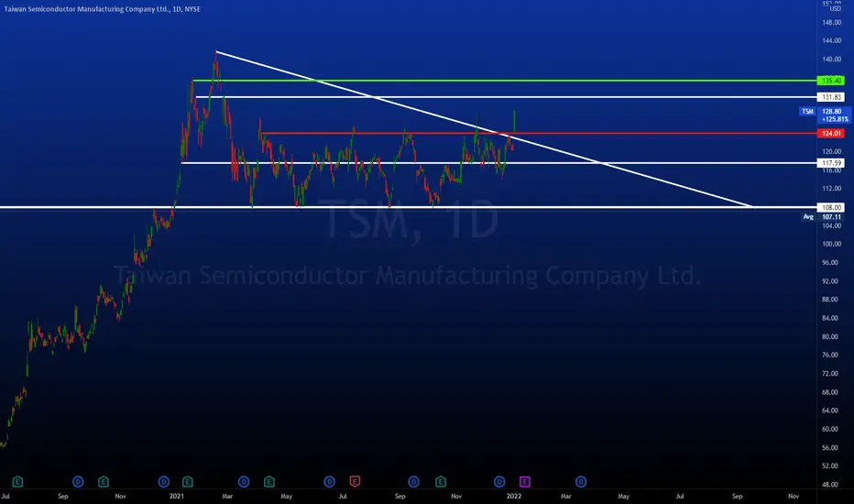Open the purple upcoming earnings marker after 2022
Image resolution: width=854 pixels, height=504 pixels.
[x=524, y=482]
